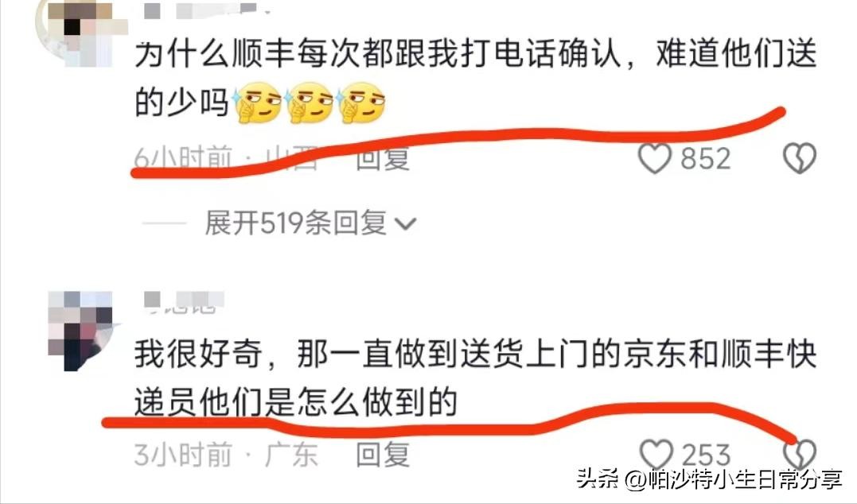Like the SF Express comment with 852 likes
857x504 pixels.
coord(655,158)
